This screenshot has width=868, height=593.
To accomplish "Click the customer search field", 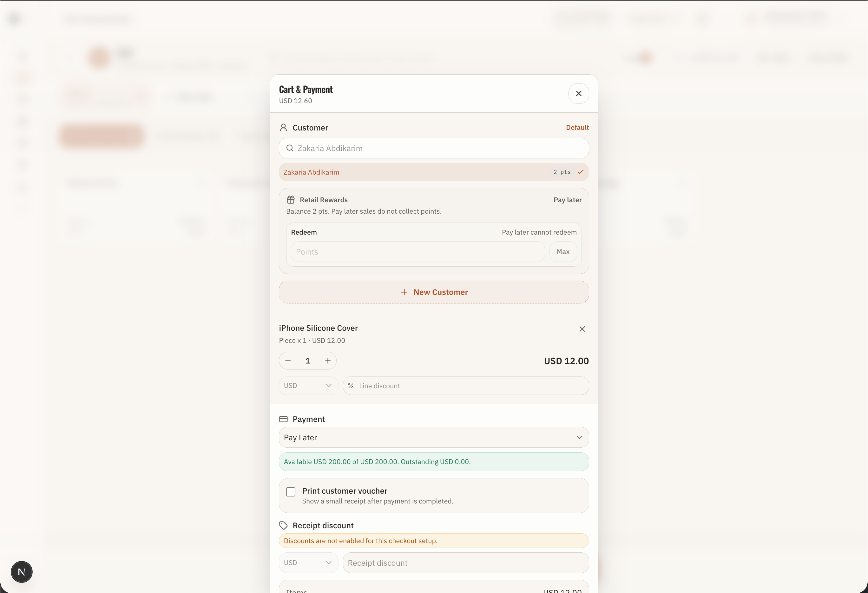I will pyautogui.click(x=434, y=148).
